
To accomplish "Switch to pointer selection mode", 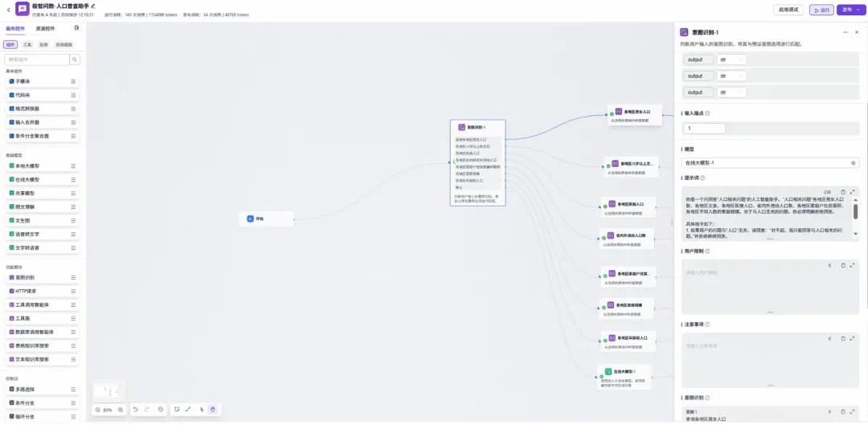I will (202, 410).
